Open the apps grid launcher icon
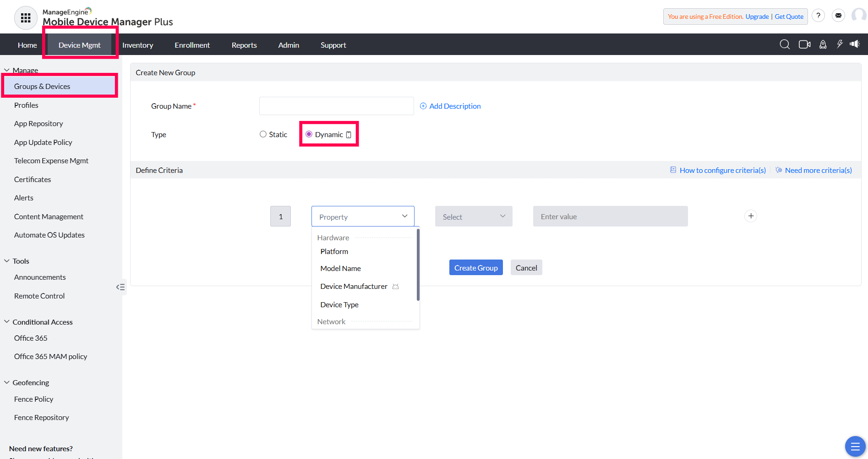Screen dimensions: 868x459 [26, 18]
